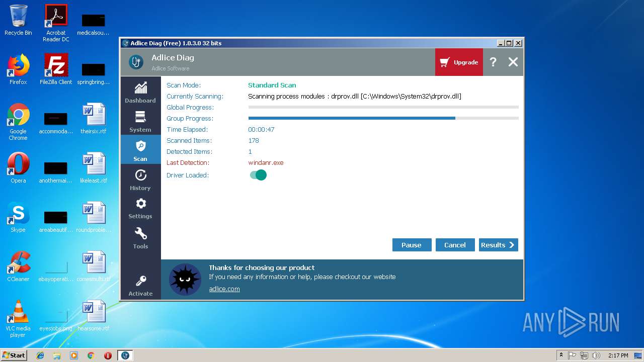The height and width of the screenshot is (362, 644).
Task: Click the Group Progress bar
Action: pyautogui.click(x=383, y=118)
